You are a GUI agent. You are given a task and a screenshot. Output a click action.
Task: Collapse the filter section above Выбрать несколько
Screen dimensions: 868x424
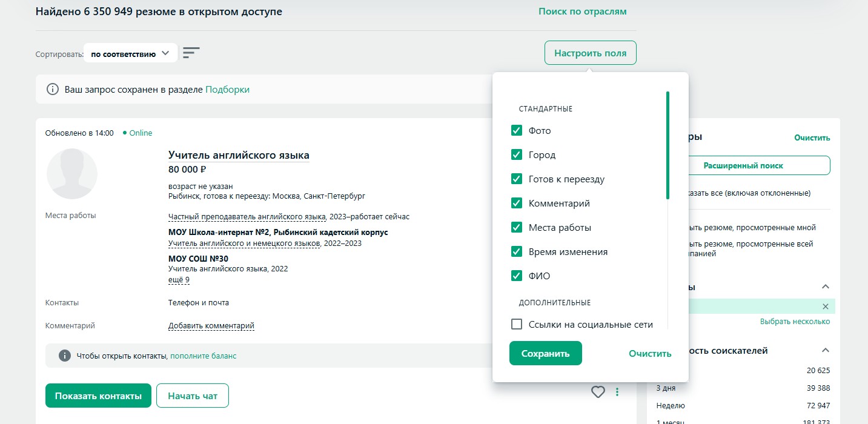(825, 287)
